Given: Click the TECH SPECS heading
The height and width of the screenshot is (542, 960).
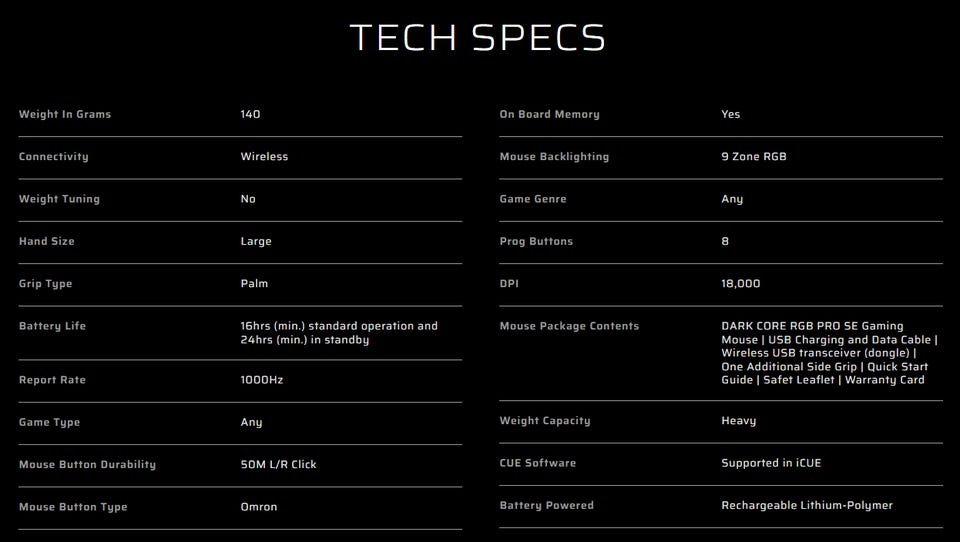Looking at the screenshot, I should click(x=478, y=38).
